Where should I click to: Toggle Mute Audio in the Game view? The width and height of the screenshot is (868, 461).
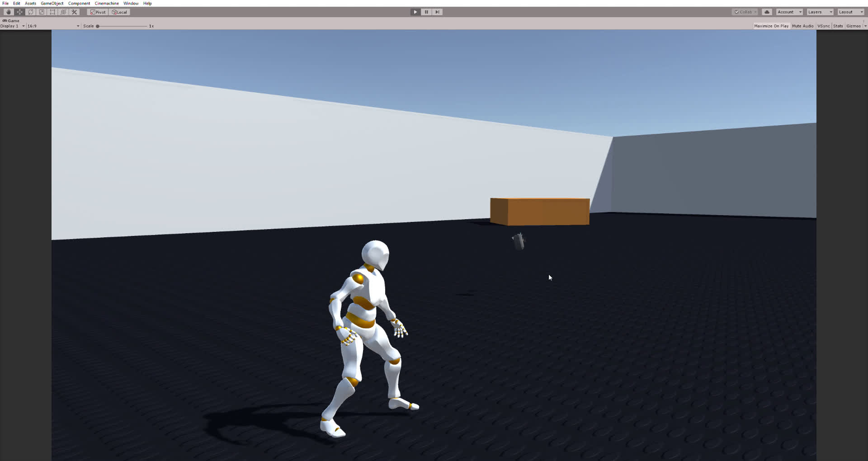pyautogui.click(x=803, y=26)
